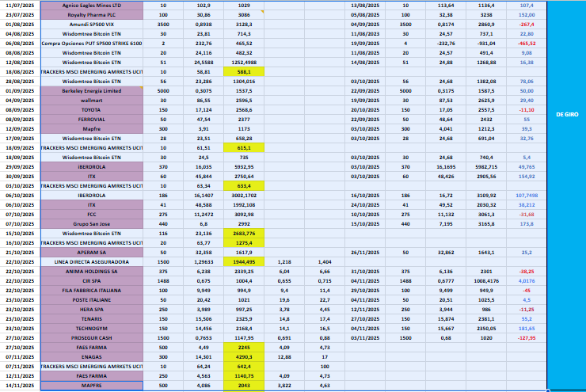The height and width of the screenshot is (392, 586).
Task: Click the sell price cell 7,195
Action: click(446, 224)
